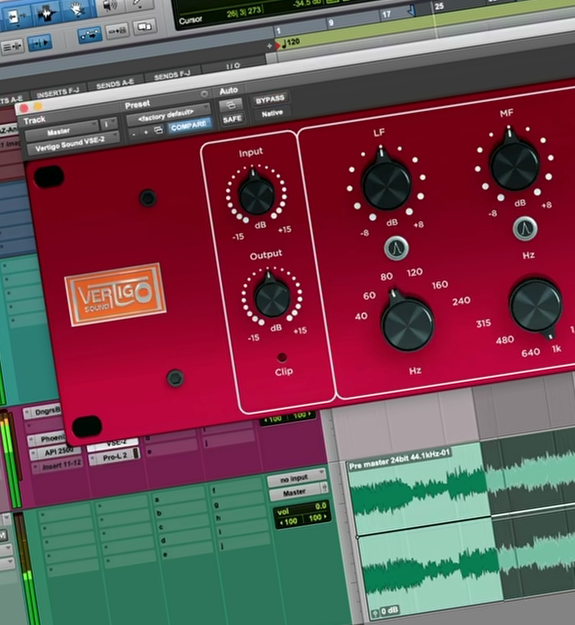Toggle the plugin BYPASS button
This screenshot has width=575, height=625.
270,99
